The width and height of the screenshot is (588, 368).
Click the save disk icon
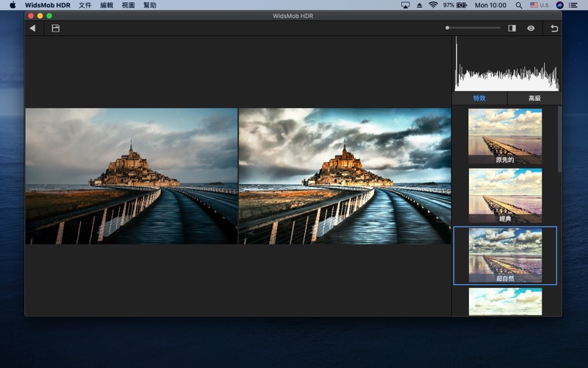(x=55, y=28)
